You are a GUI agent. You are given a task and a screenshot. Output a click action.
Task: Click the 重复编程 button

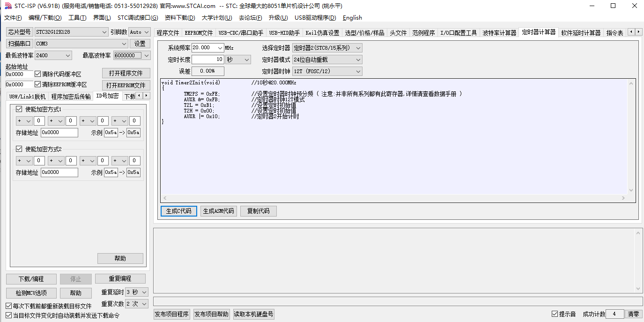click(x=120, y=278)
